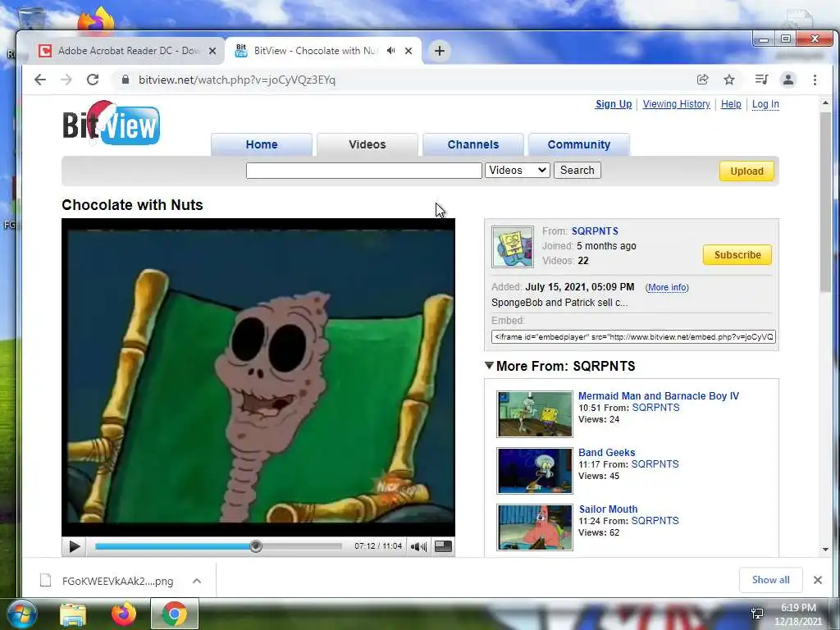Open the Sailor Mouth thumbnail
The height and width of the screenshot is (630, 840).
point(535,527)
